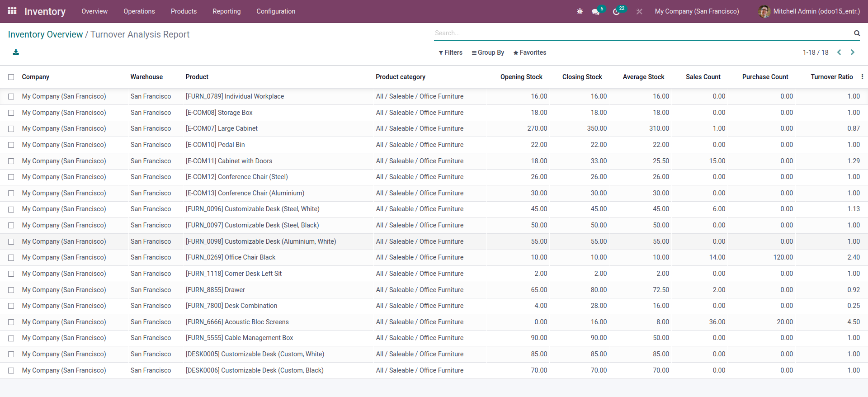The width and height of the screenshot is (868, 397).
Task: Sort by Product column header
Action: coord(197,77)
